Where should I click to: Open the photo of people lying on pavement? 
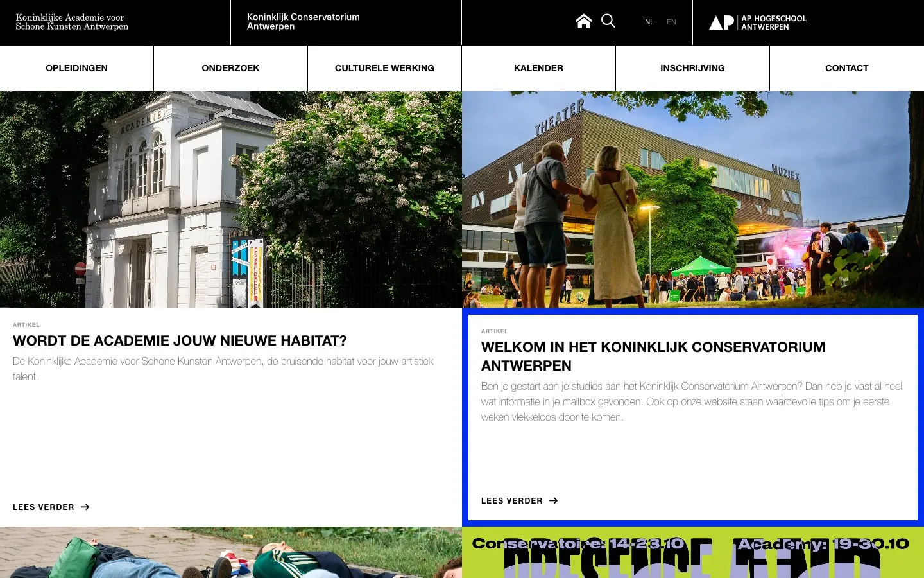(x=231, y=552)
